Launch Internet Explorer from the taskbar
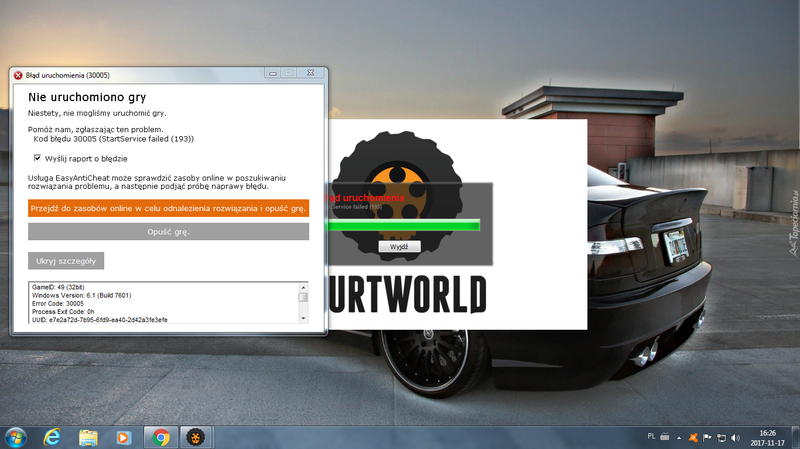Viewport: 800px width, 449px height. [52, 438]
